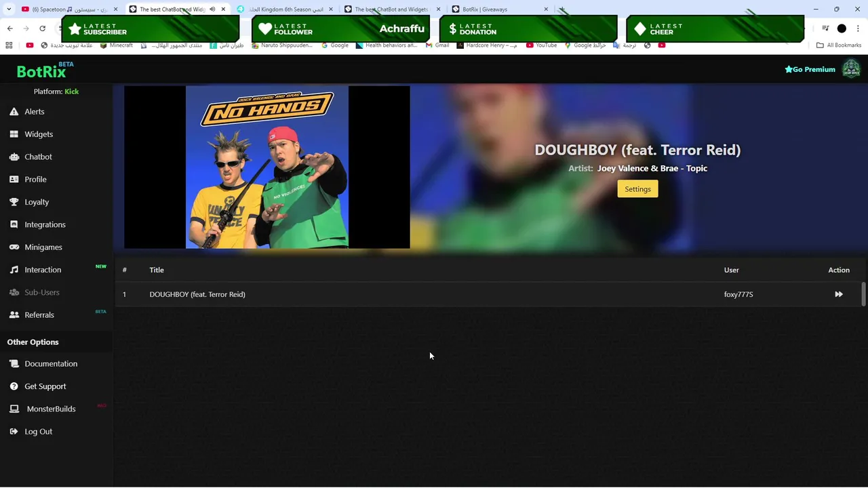868x488 pixels.
Task: Click the Platform: Kick label
Action: pyautogui.click(x=56, y=91)
